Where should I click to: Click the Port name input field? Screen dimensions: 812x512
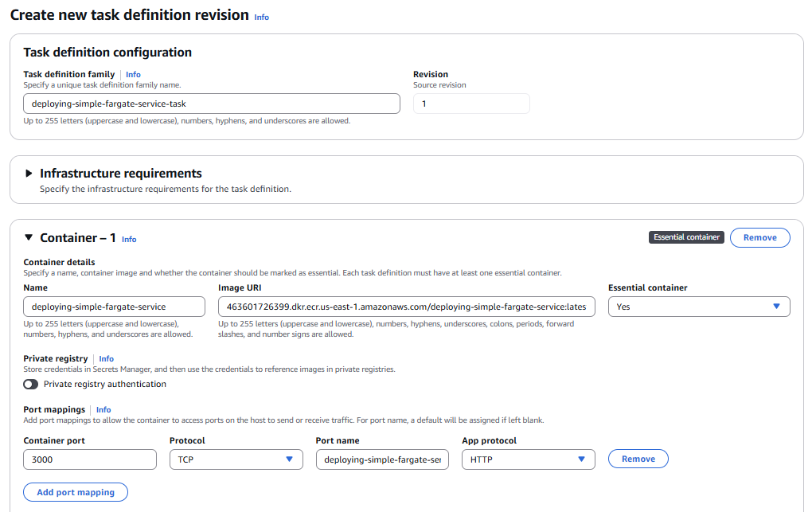point(382,459)
